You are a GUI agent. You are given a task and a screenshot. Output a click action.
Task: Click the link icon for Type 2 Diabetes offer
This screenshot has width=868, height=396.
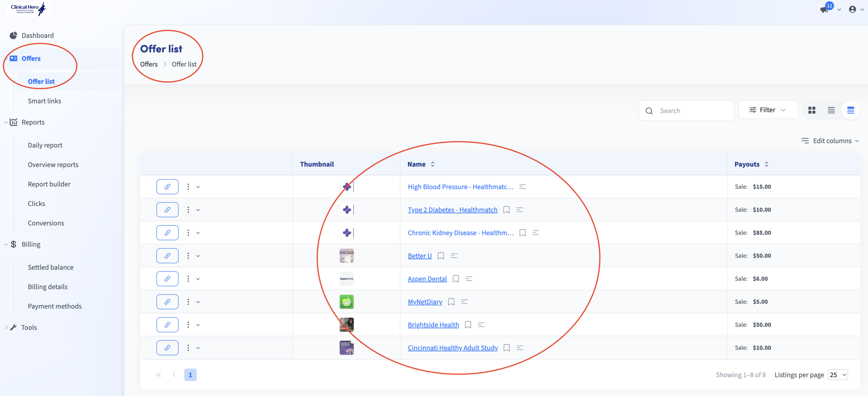coord(167,210)
